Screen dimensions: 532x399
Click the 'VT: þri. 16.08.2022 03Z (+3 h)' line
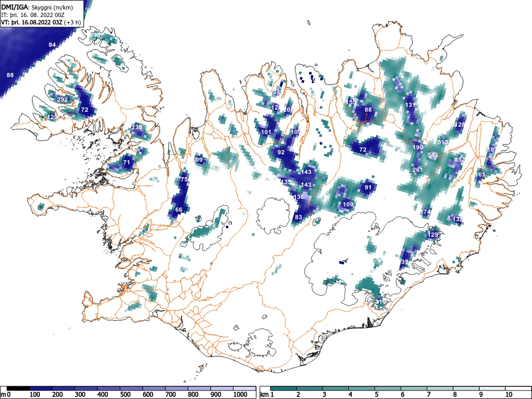pos(41,23)
